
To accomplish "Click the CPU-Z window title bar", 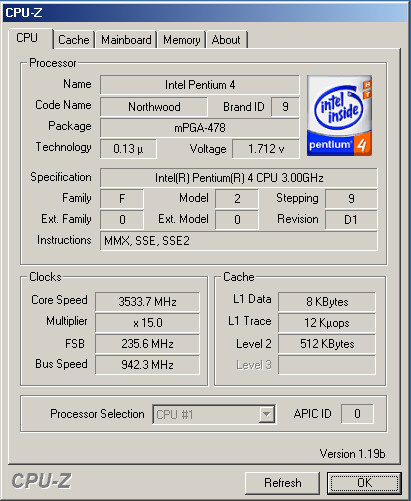I will 205,12.
